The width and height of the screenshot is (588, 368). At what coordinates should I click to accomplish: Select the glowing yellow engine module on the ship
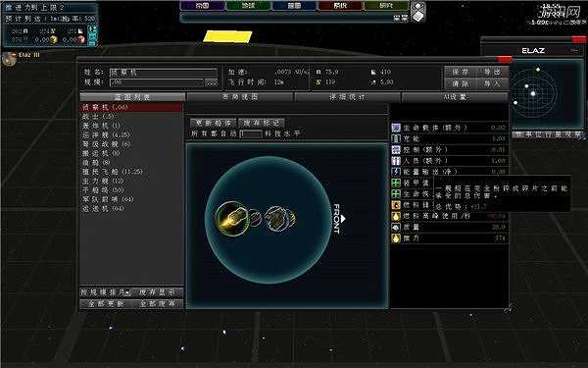231,219
